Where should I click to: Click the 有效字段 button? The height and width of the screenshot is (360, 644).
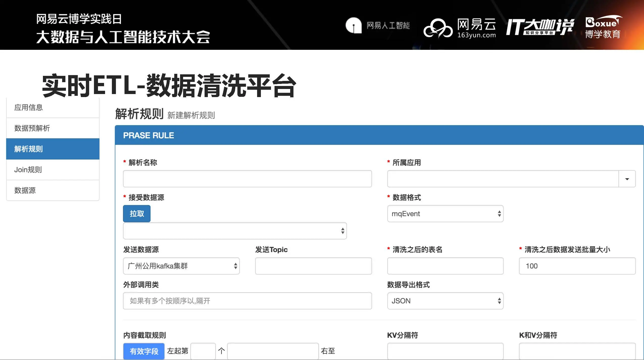(144, 351)
